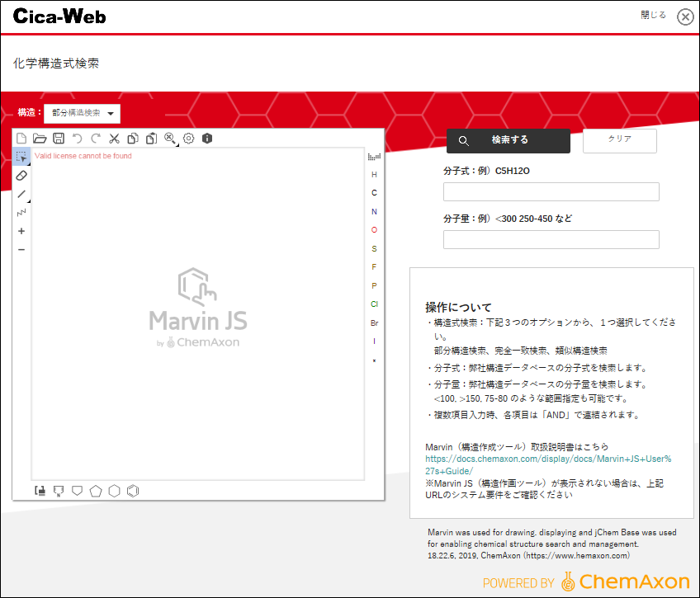The height and width of the screenshot is (598, 700).
Task: Redo the drawing action
Action: click(x=96, y=139)
